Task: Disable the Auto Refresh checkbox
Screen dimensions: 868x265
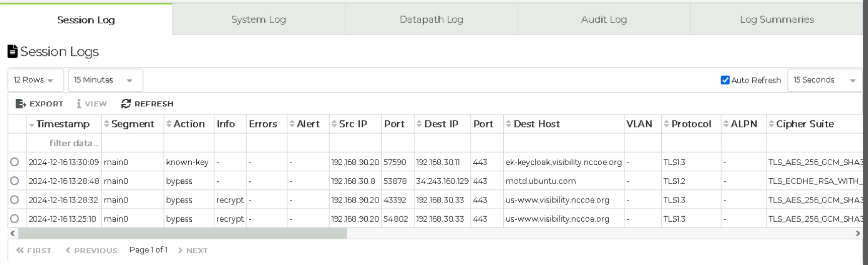Action: [725, 80]
